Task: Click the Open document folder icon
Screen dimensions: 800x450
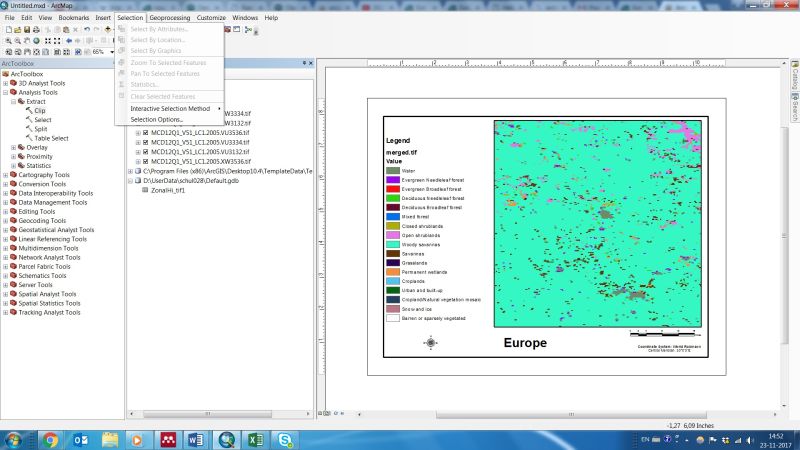Action: point(18,30)
